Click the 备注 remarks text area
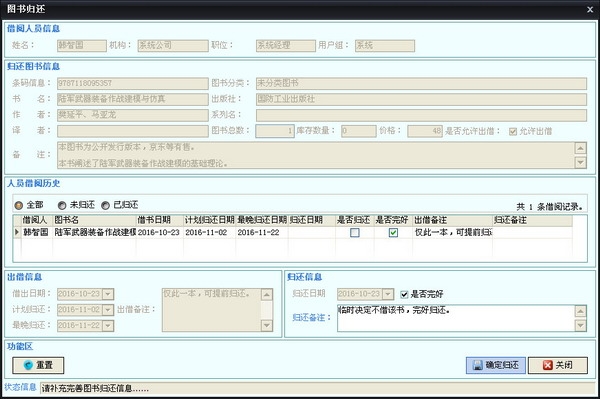Screen dimensions: 600x399 [x=316, y=155]
